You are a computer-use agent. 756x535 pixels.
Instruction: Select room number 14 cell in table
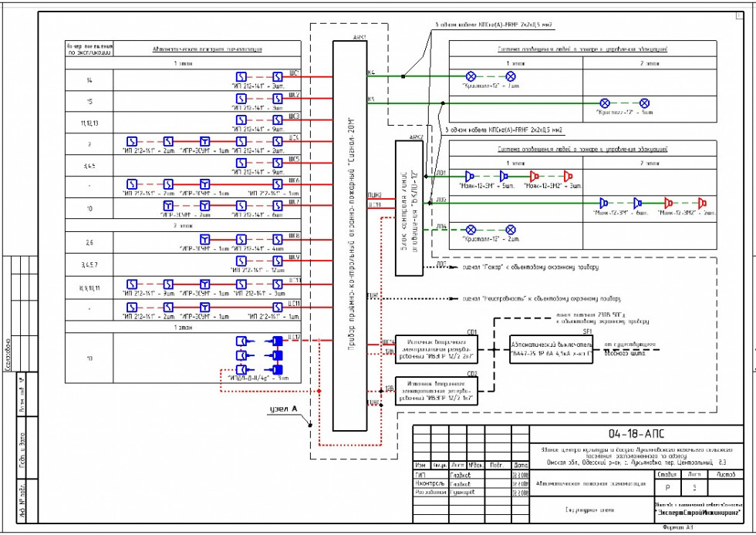tap(89, 80)
